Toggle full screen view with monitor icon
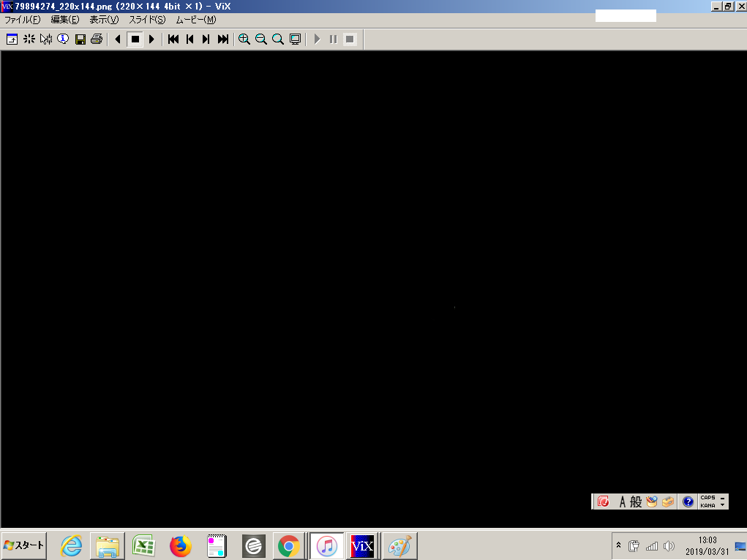The image size is (747, 560). tap(295, 39)
